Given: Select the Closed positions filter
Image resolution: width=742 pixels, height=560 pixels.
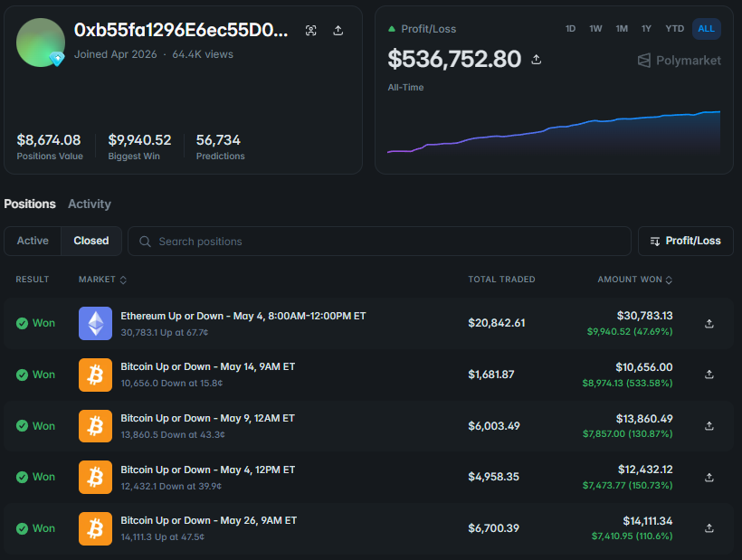Looking at the screenshot, I should click(x=91, y=241).
